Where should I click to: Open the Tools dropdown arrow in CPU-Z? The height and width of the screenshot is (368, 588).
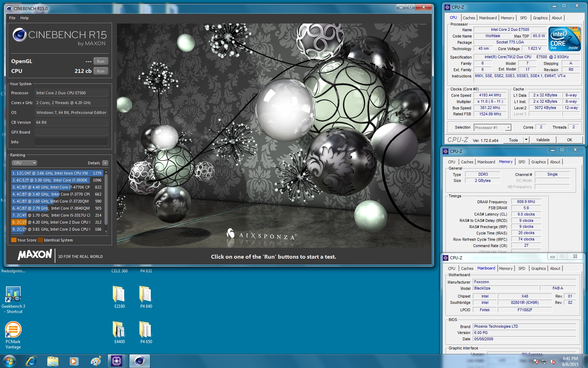526,140
